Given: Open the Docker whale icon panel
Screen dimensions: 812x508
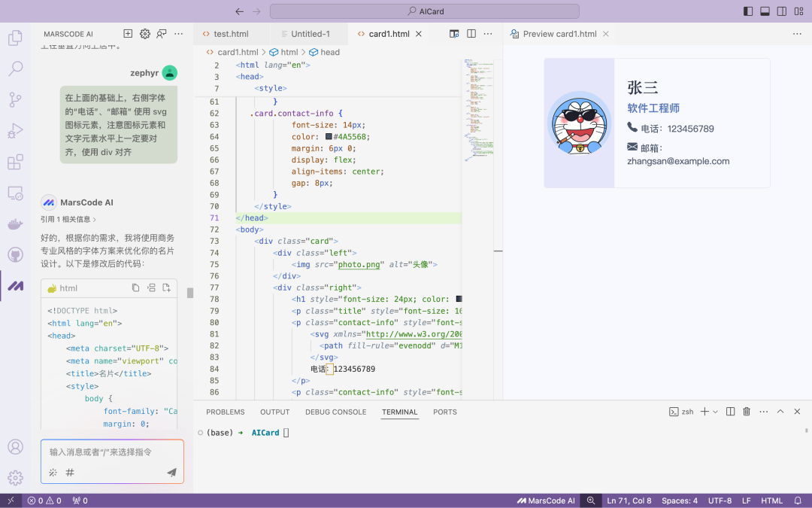Looking at the screenshot, I should click(15, 224).
